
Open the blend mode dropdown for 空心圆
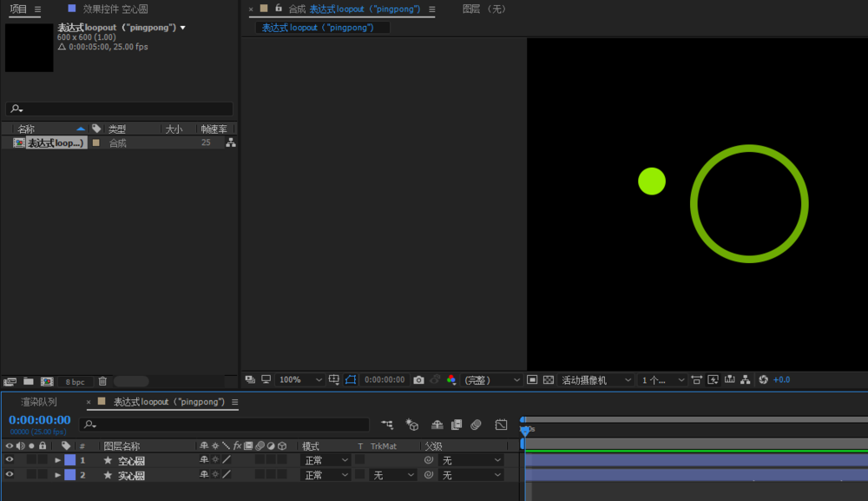coord(325,460)
